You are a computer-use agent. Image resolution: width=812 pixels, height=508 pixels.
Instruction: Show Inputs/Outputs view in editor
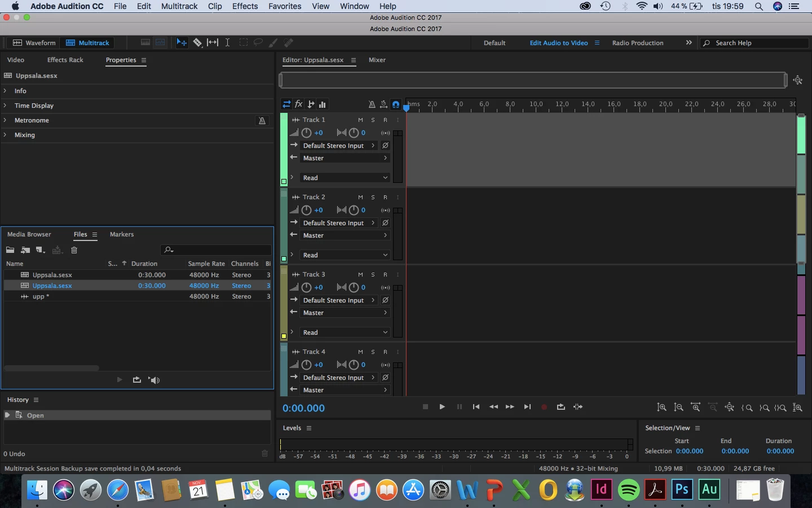[286, 104]
